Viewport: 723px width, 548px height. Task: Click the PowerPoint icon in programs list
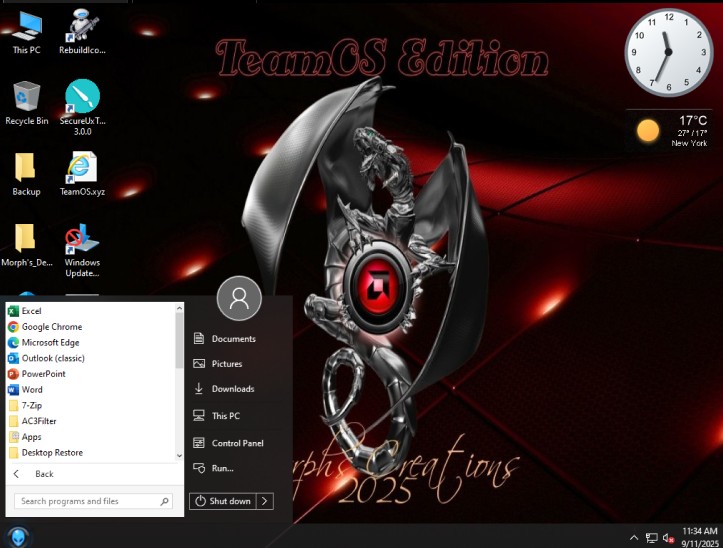coord(13,374)
